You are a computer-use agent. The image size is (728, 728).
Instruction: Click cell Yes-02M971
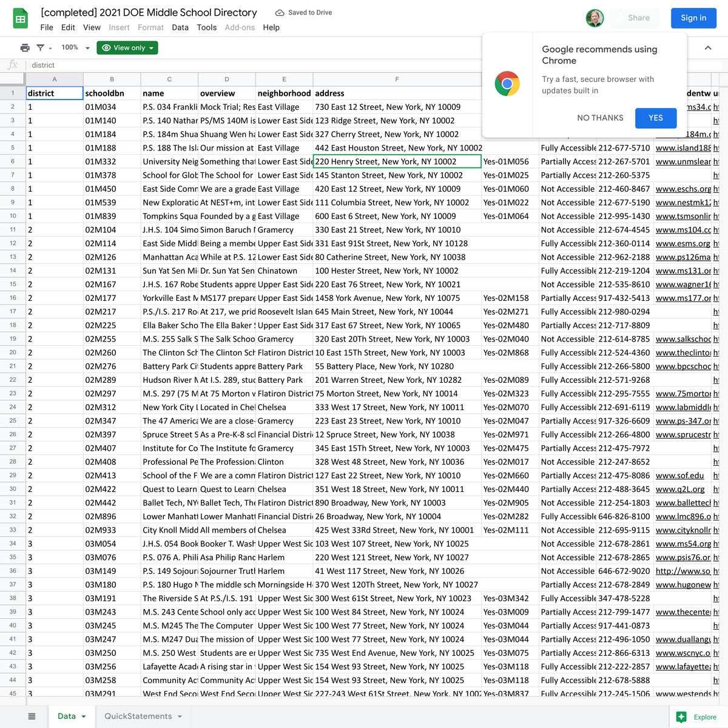tap(510, 434)
